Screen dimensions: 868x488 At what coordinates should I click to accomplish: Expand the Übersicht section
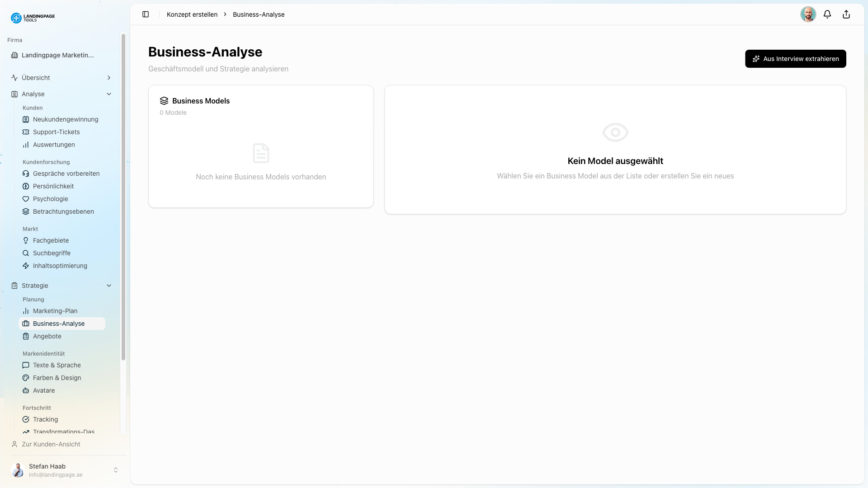pos(108,77)
